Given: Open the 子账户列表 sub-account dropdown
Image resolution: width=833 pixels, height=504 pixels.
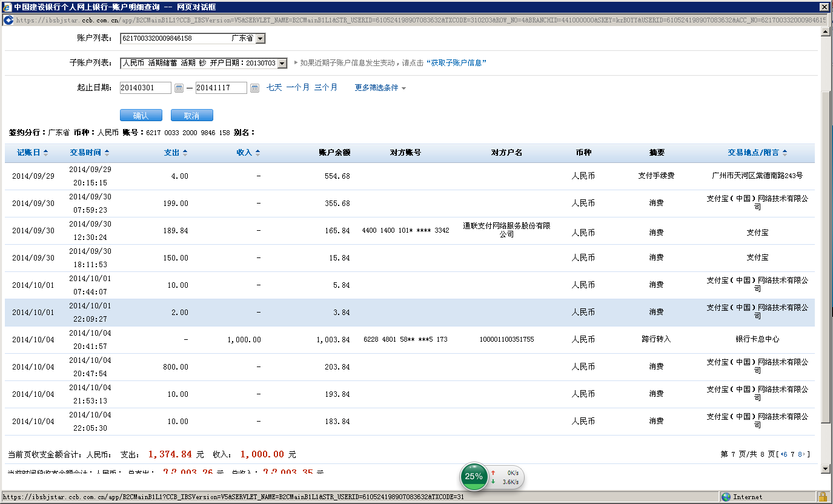Looking at the screenshot, I should [282, 63].
